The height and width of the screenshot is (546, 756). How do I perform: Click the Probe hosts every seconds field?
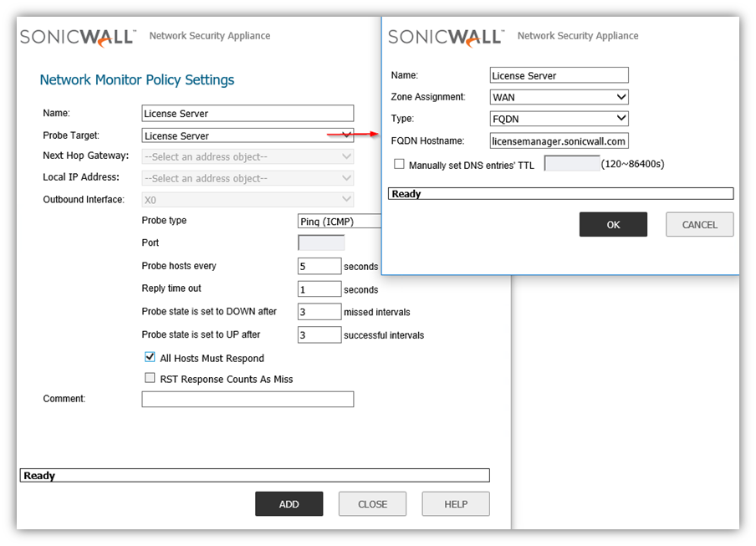pos(319,266)
